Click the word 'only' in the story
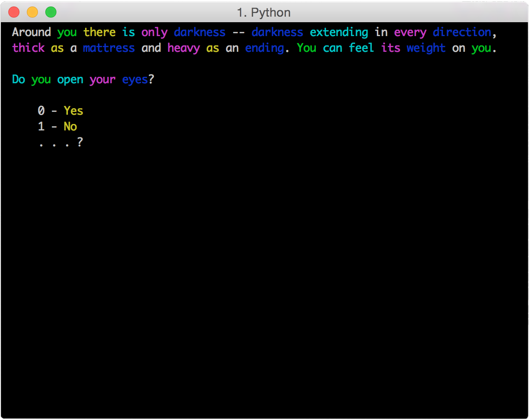The width and height of the screenshot is (529, 420). pos(154,32)
